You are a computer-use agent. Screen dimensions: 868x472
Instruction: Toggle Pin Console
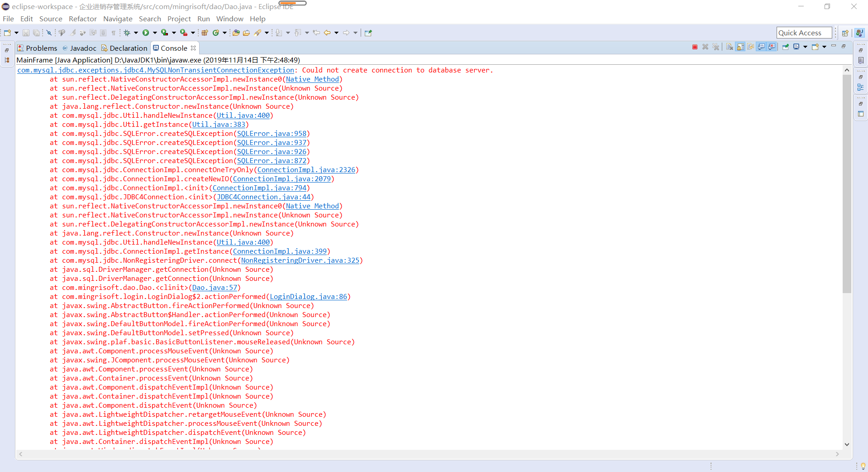(785, 47)
